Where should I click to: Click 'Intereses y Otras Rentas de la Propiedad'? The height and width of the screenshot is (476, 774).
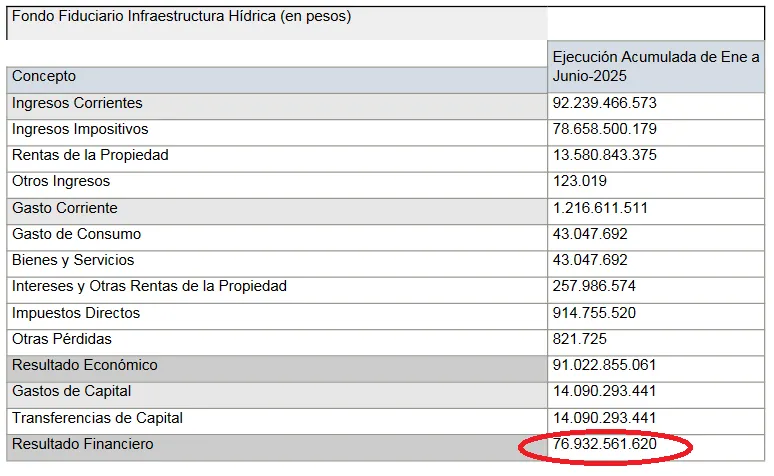click(x=149, y=286)
